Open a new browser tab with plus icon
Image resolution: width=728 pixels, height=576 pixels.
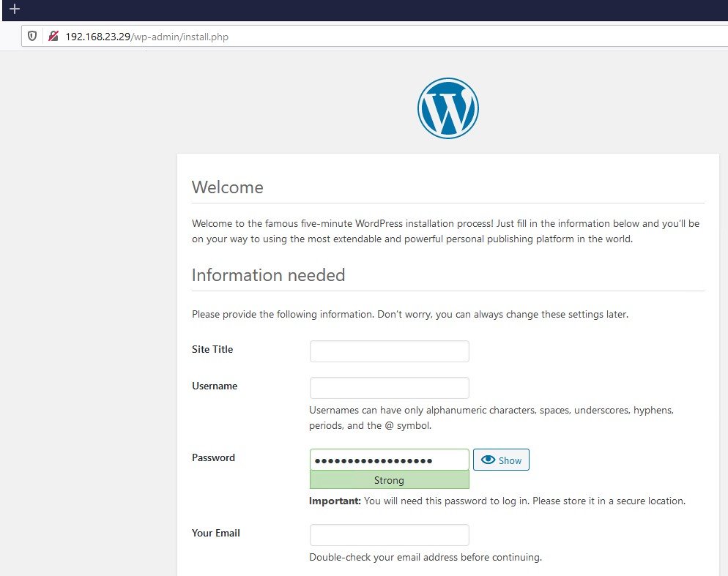[x=15, y=9]
